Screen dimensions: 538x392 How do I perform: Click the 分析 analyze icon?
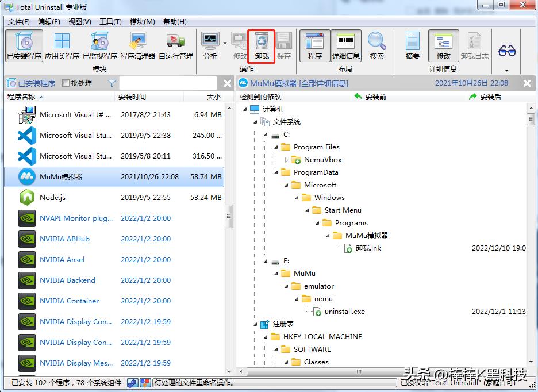(x=210, y=45)
